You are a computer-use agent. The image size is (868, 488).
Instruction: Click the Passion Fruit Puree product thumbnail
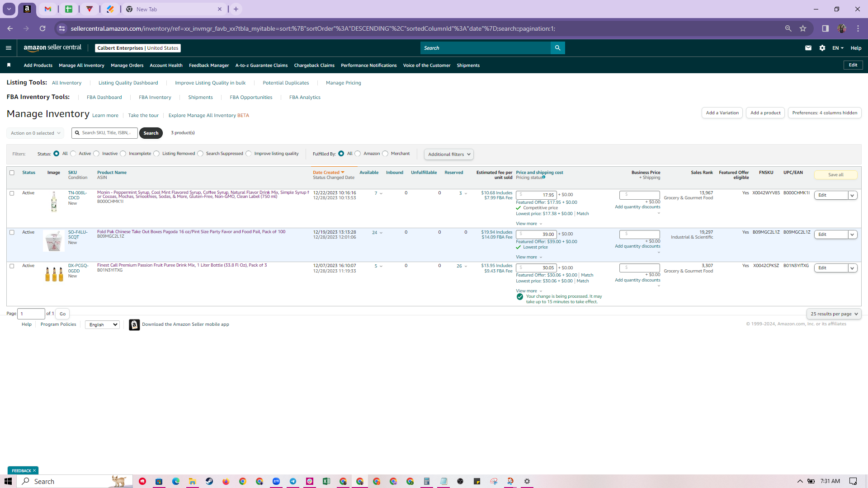click(54, 274)
